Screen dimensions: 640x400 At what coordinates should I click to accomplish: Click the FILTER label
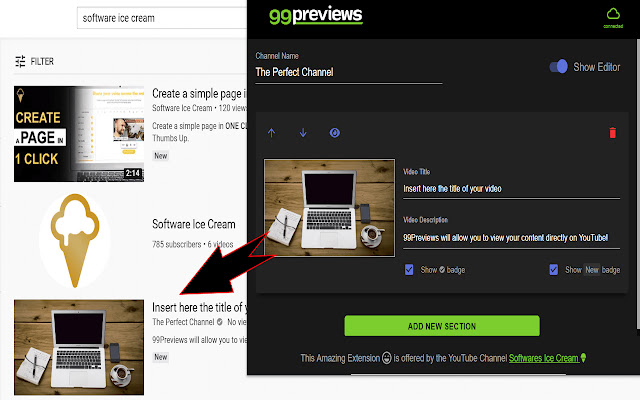click(42, 62)
